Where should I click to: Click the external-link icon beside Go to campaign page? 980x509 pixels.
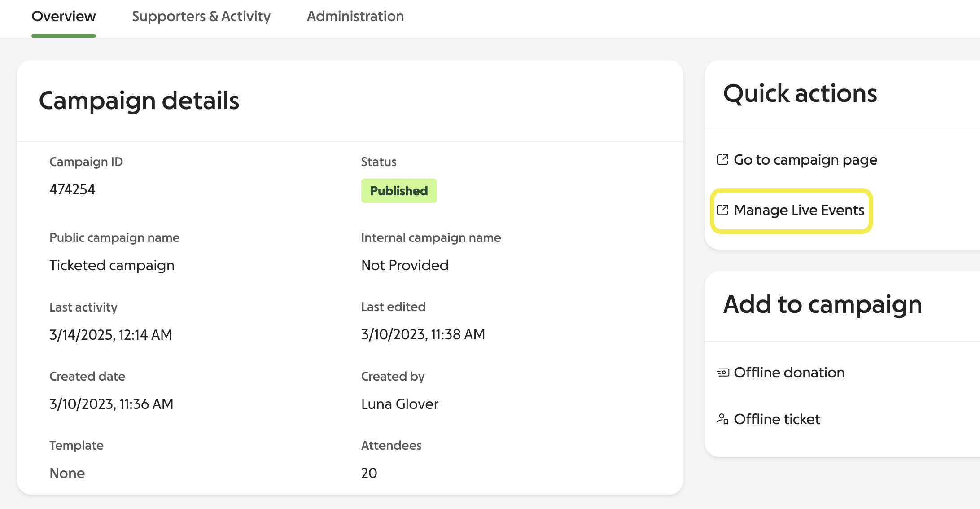click(x=722, y=160)
